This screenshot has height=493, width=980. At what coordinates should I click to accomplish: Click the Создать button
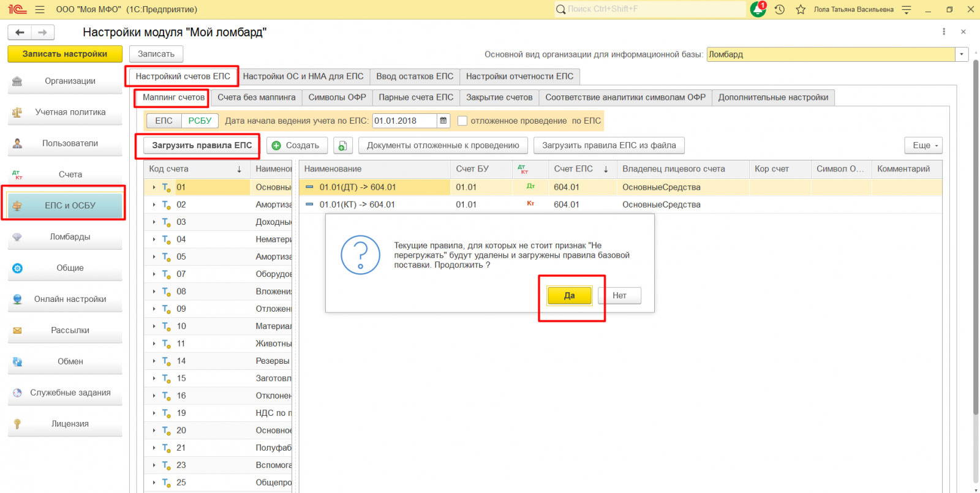pos(296,146)
